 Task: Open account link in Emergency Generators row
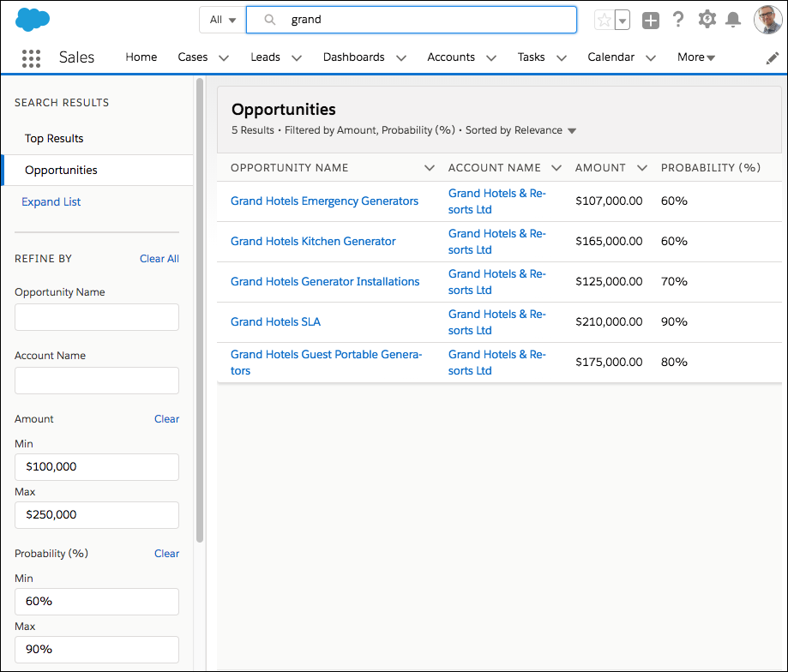click(x=496, y=201)
